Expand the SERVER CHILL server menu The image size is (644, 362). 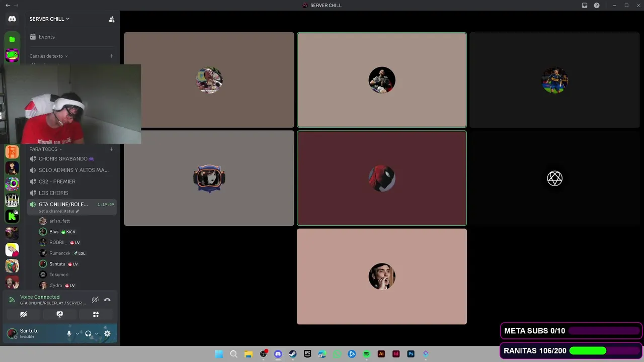pyautogui.click(x=49, y=19)
